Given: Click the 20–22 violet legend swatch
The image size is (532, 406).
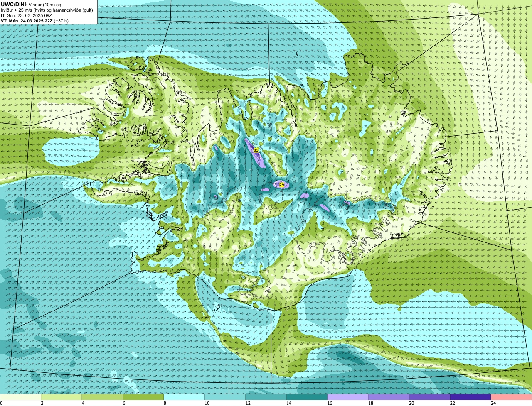Looking at the screenshot, I should (x=430, y=397).
